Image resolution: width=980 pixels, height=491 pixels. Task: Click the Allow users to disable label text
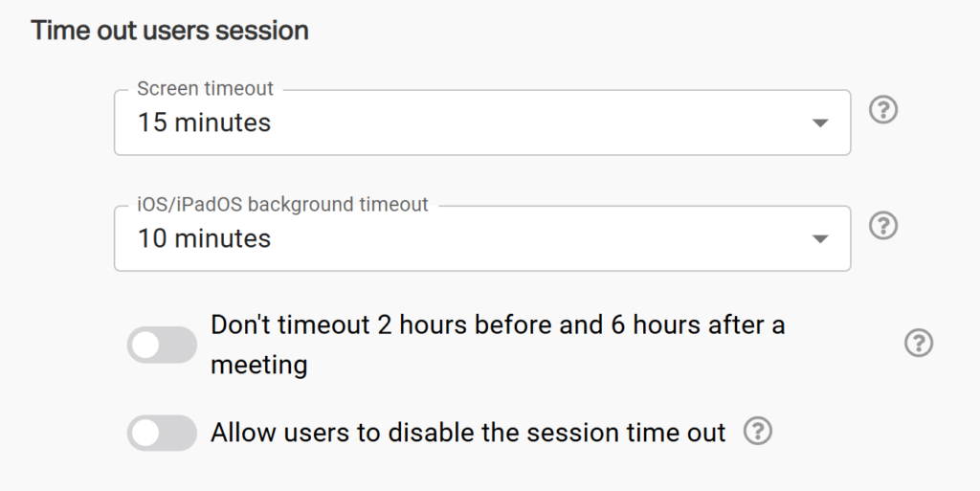(x=468, y=433)
